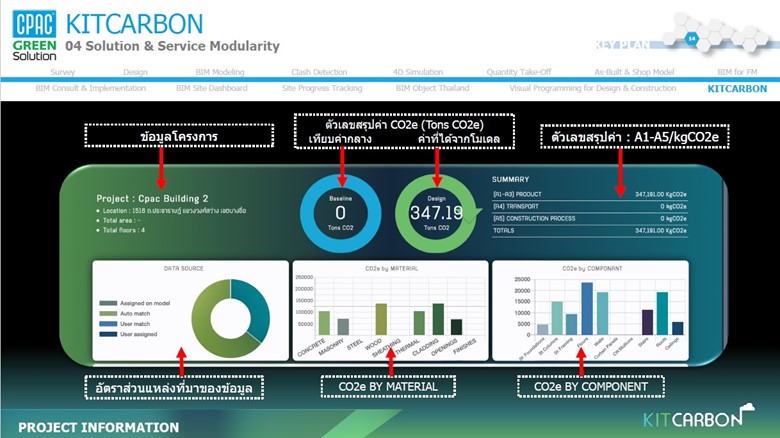Click the 'Project : Cpac Building 2' title
Viewport: 780px width, 438px height.
[152, 199]
